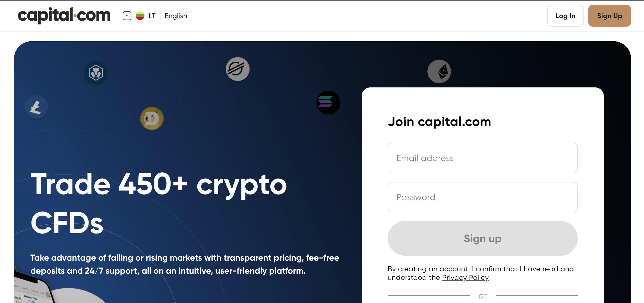
Task: Click the capital.com logo
Action: [64, 15]
